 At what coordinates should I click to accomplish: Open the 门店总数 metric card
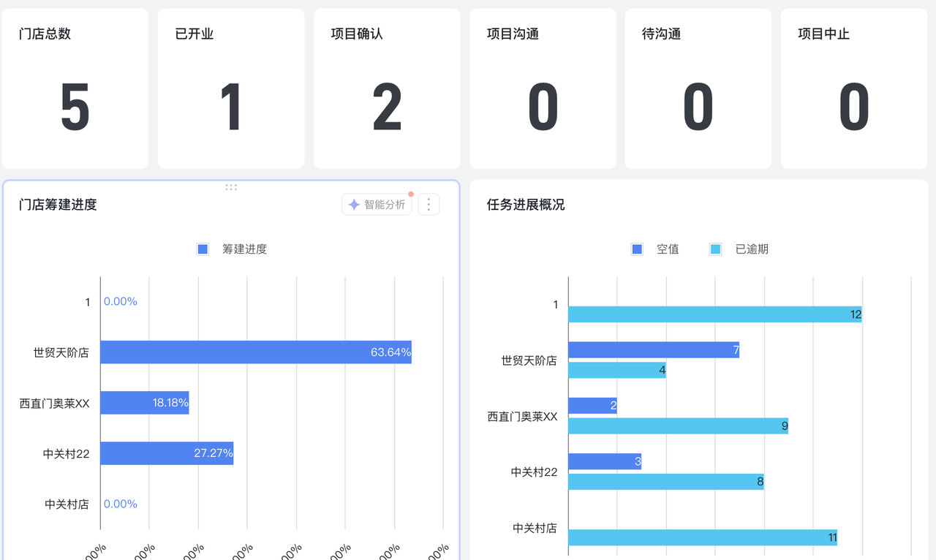(x=75, y=88)
